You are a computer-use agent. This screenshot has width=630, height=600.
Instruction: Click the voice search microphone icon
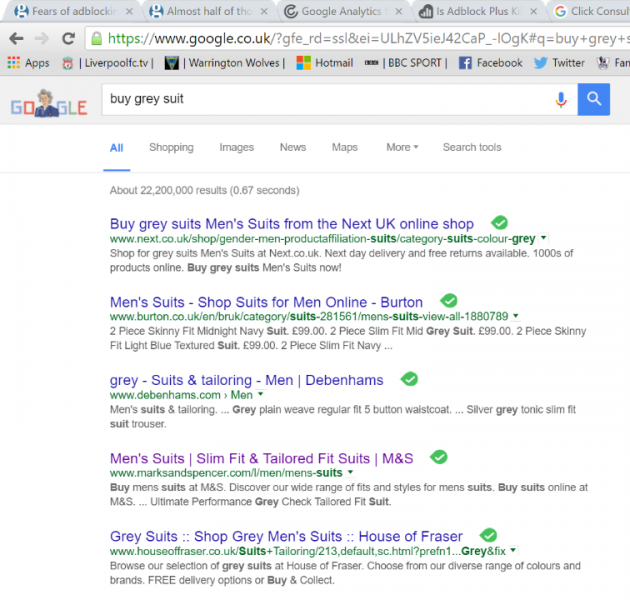[561, 99]
